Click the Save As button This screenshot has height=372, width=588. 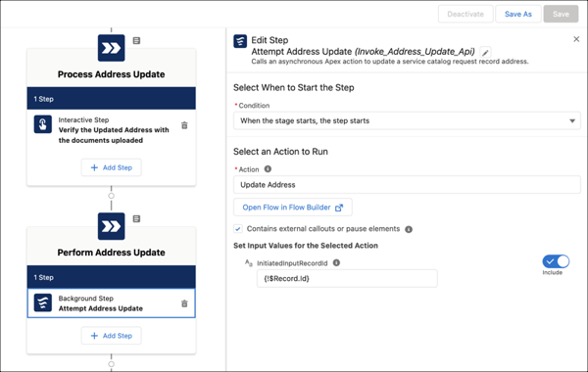pyautogui.click(x=517, y=15)
